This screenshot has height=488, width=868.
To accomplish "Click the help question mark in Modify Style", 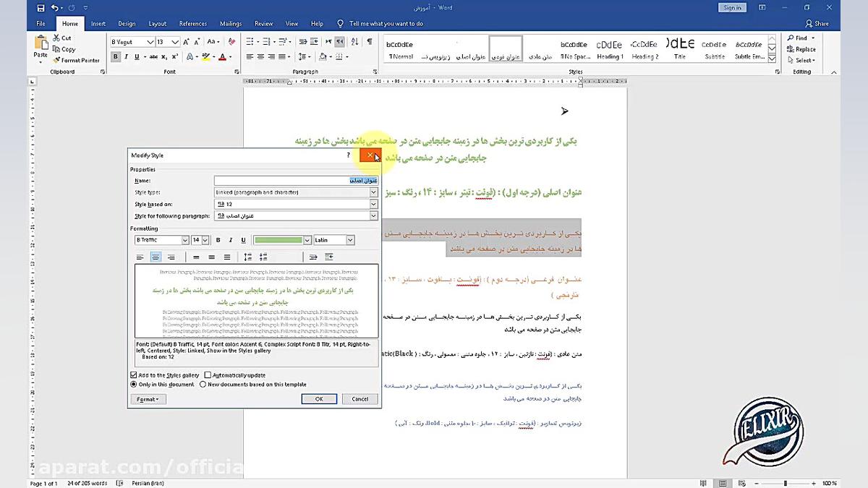I will (x=348, y=155).
